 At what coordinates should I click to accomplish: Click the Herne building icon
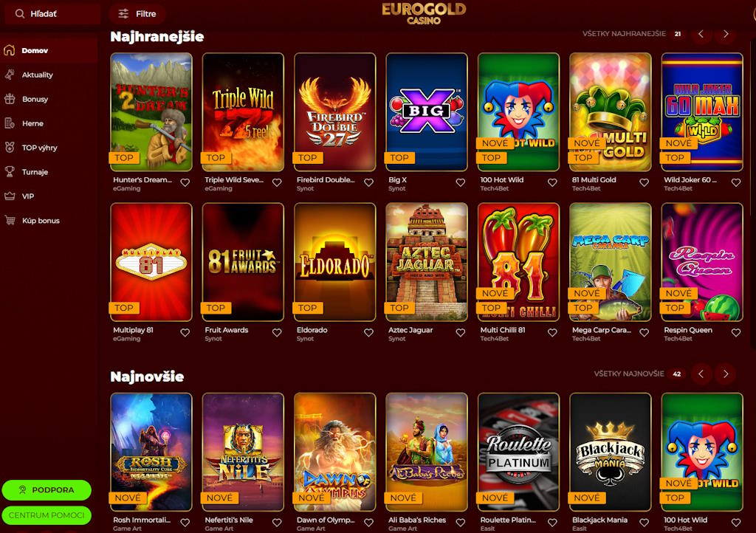pos(10,123)
